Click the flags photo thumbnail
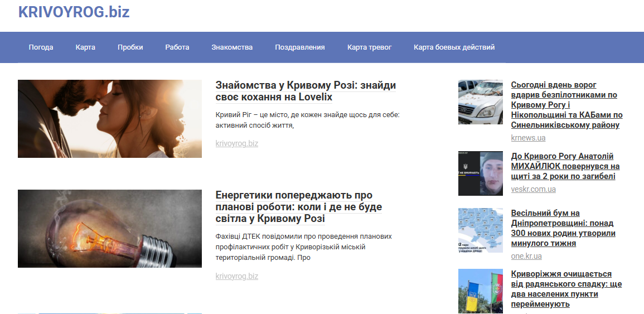This screenshot has height=314, width=644. 481,291
